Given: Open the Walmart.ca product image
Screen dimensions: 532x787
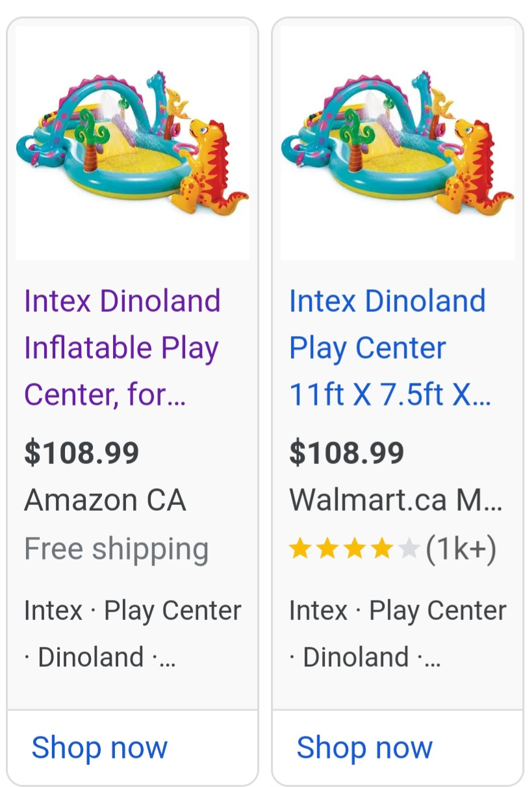Looking at the screenshot, I should click(x=398, y=143).
